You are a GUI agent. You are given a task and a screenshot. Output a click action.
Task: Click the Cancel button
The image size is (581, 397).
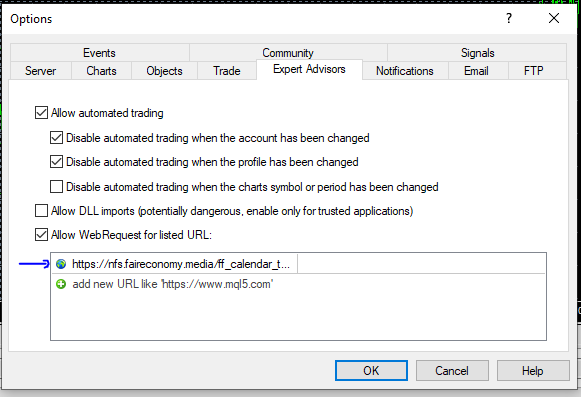click(x=452, y=371)
